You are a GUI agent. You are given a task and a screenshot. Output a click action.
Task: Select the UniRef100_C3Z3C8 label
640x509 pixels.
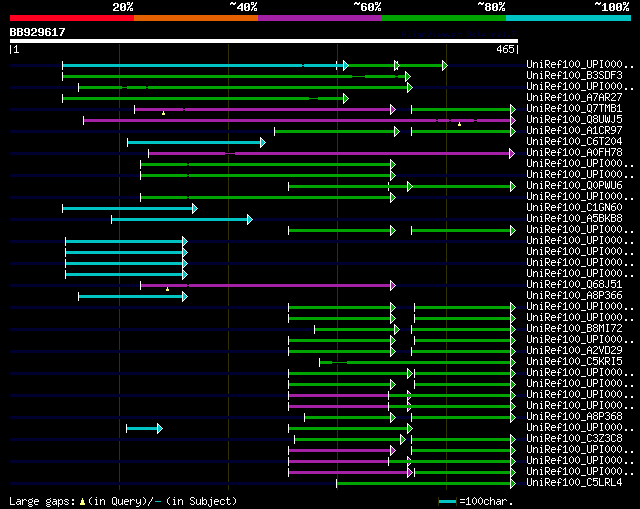click(574, 439)
